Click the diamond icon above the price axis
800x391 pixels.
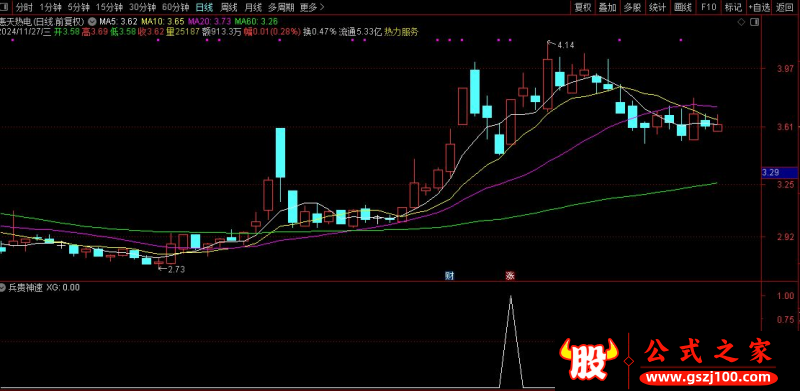click(x=741, y=22)
